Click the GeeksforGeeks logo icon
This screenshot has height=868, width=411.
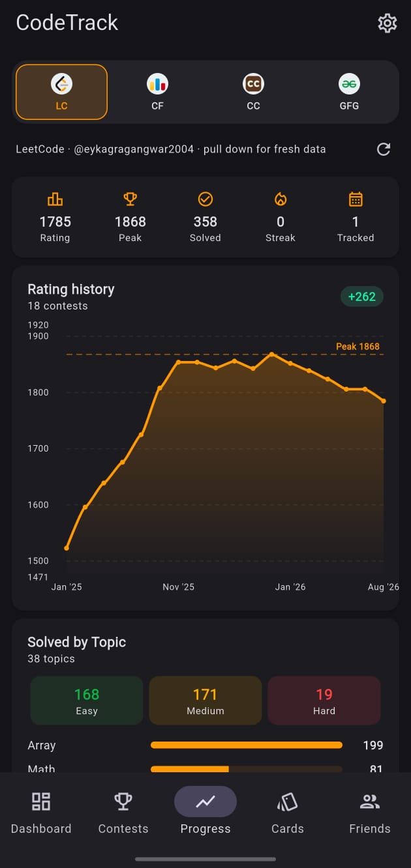[349, 83]
